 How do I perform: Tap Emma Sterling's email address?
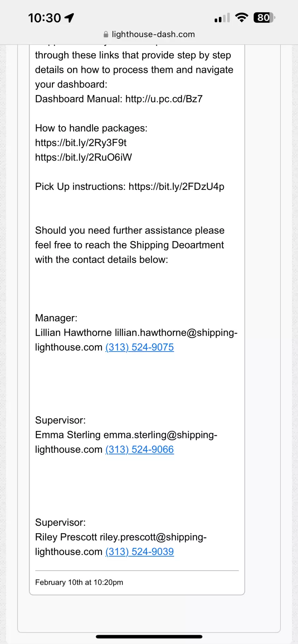(x=160, y=435)
